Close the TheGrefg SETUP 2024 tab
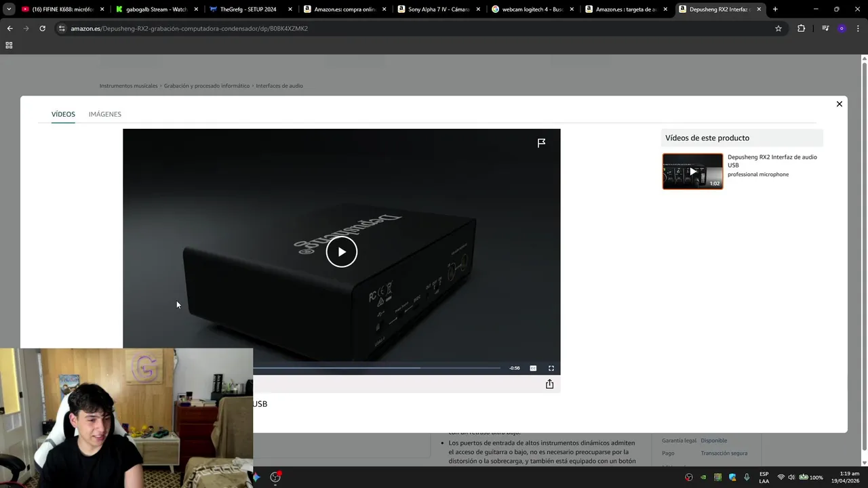 click(290, 9)
